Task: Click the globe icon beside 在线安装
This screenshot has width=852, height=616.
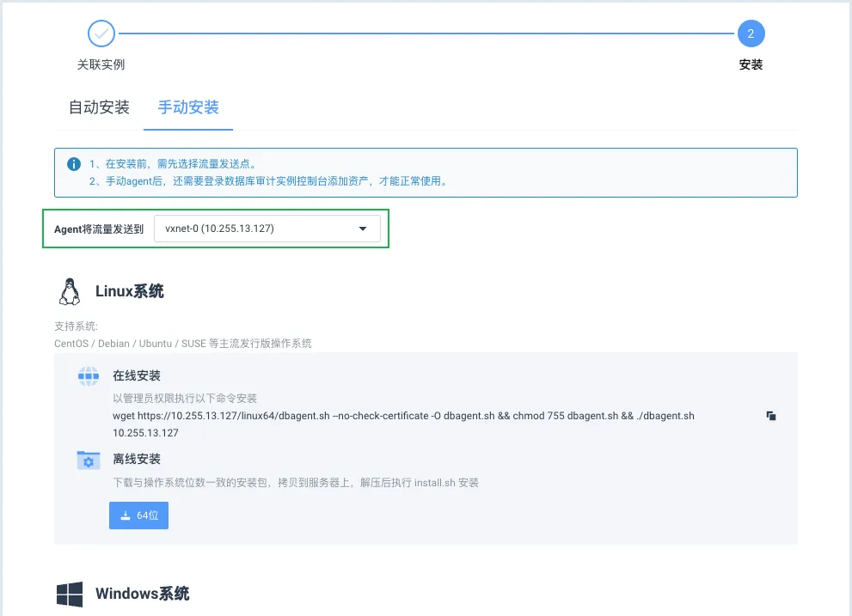Action: click(x=89, y=376)
